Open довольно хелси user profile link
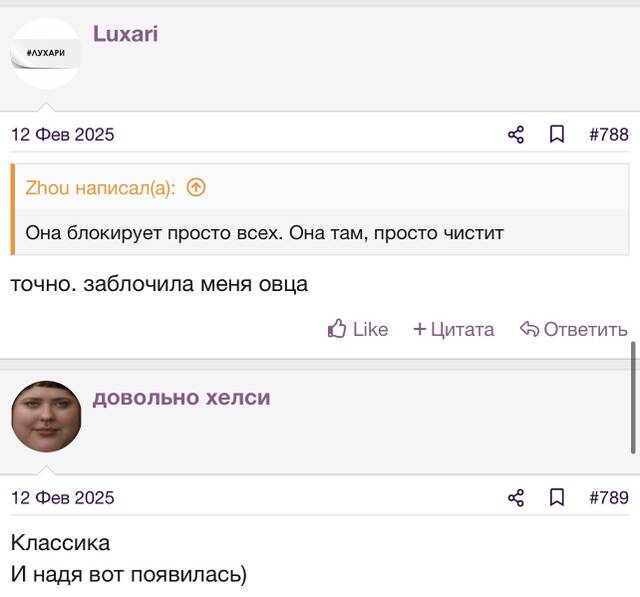Viewport: 640px width, 597px height. pos(182,397)
